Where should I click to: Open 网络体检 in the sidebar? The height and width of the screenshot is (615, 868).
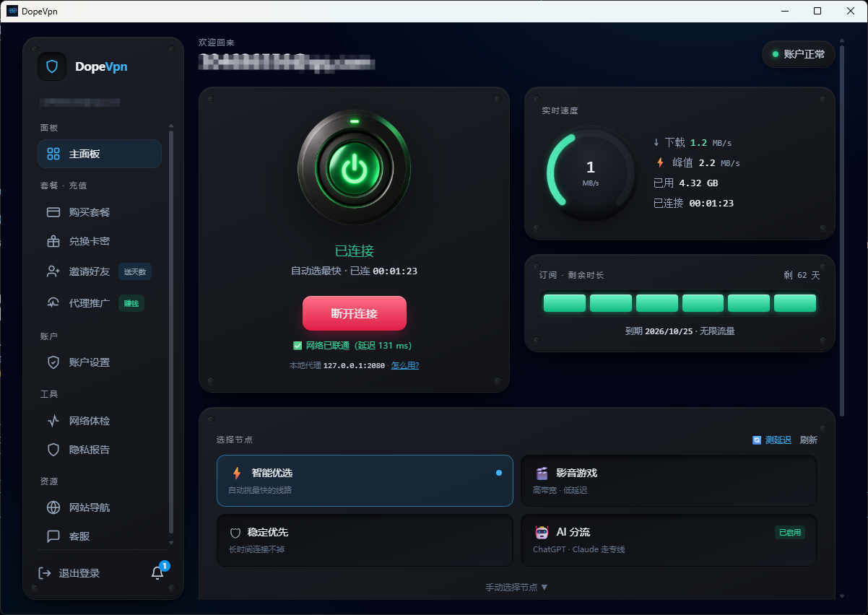(100, 421)
